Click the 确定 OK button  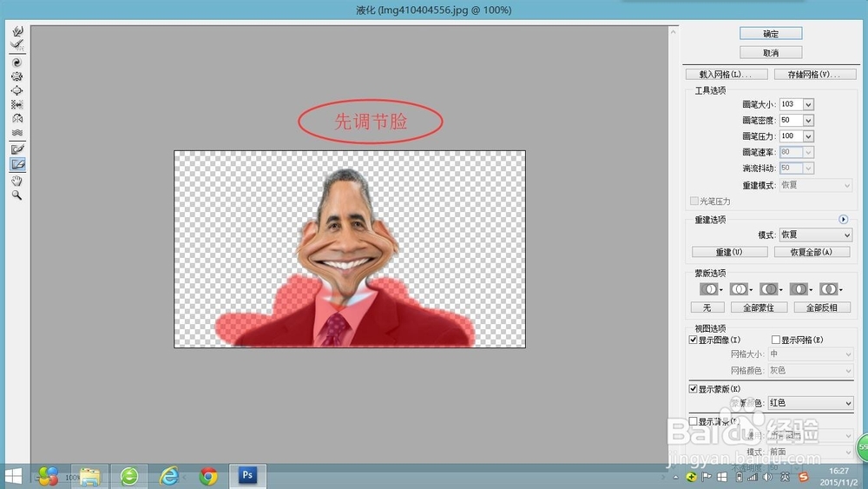point(771,34)
